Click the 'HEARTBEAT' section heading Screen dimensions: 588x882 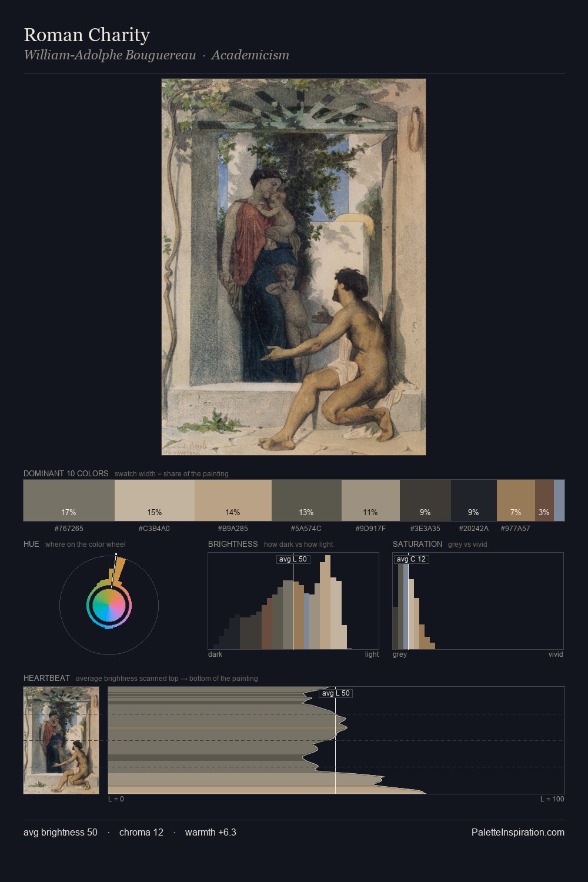click(46, 678)
